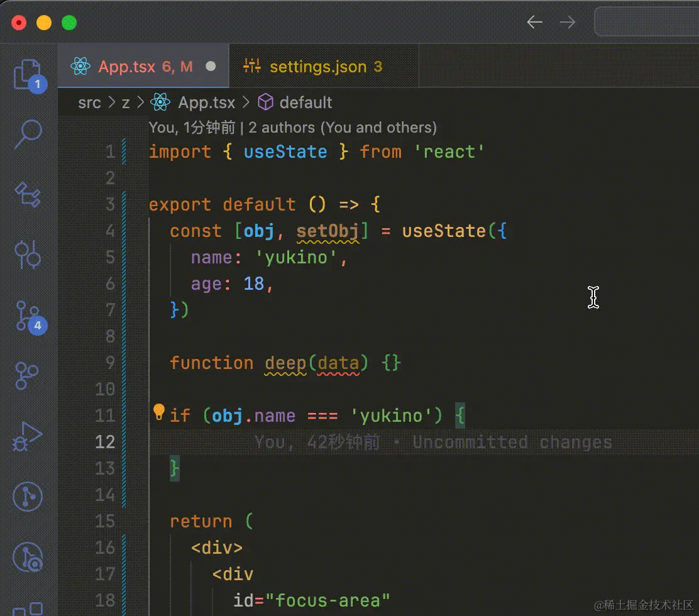Open the Extensions view at the sidebar bottom
699x616 pixels.
tap(28, 609)
